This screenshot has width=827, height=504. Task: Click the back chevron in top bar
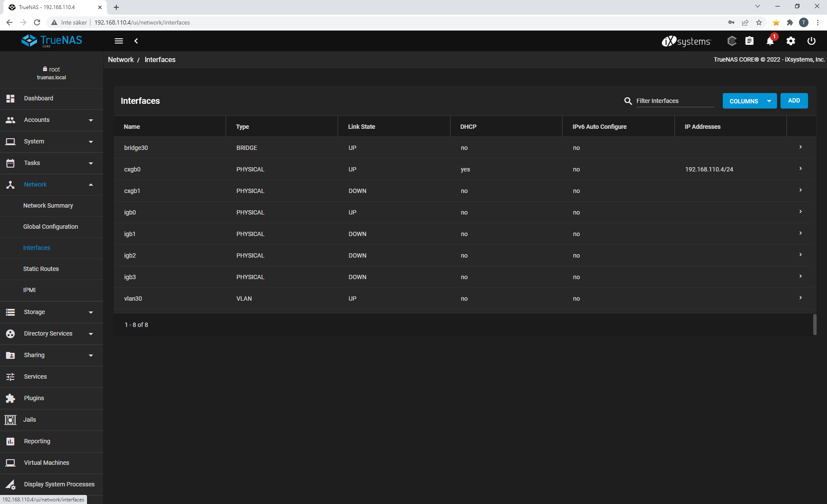[x=136, y=41]
